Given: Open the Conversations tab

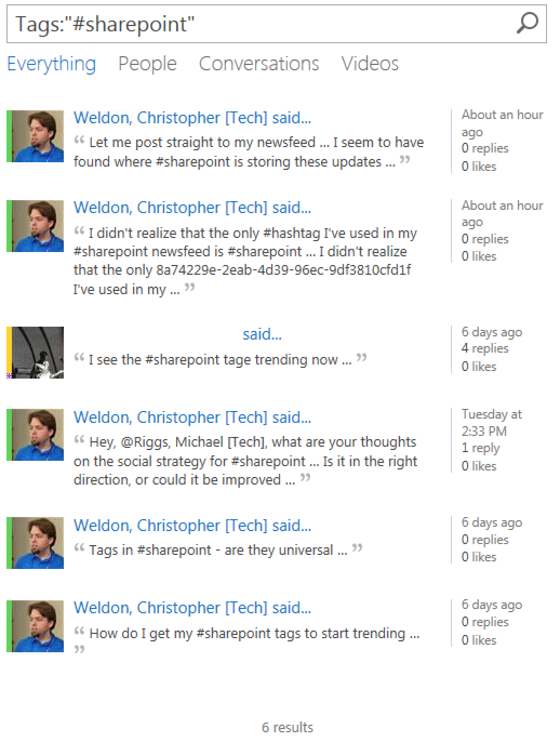Looking at the screenshot, I should [259, 64].
